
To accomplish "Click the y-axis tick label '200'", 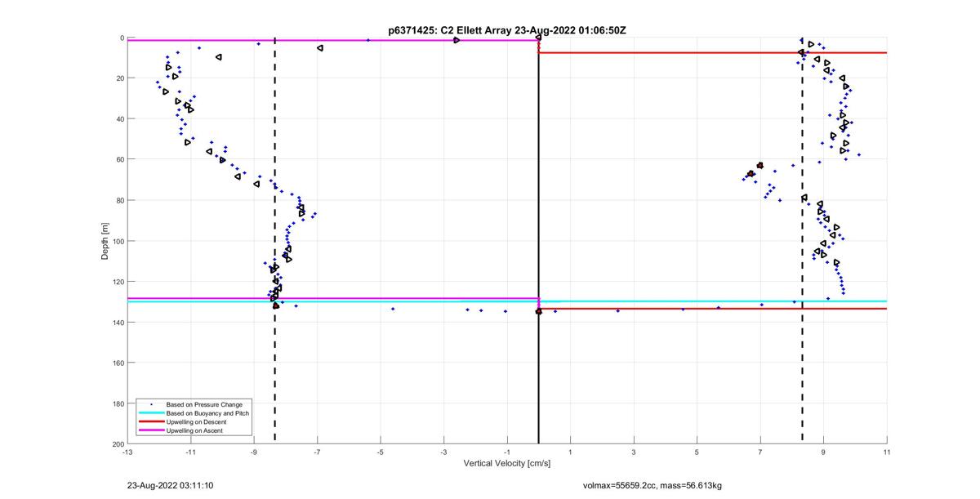I will 117,443.
